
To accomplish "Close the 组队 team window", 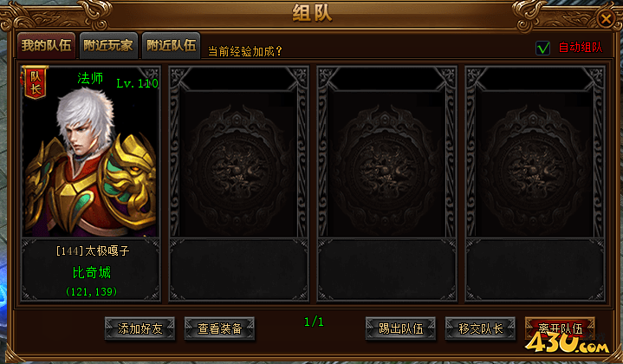I will [606, 18].
